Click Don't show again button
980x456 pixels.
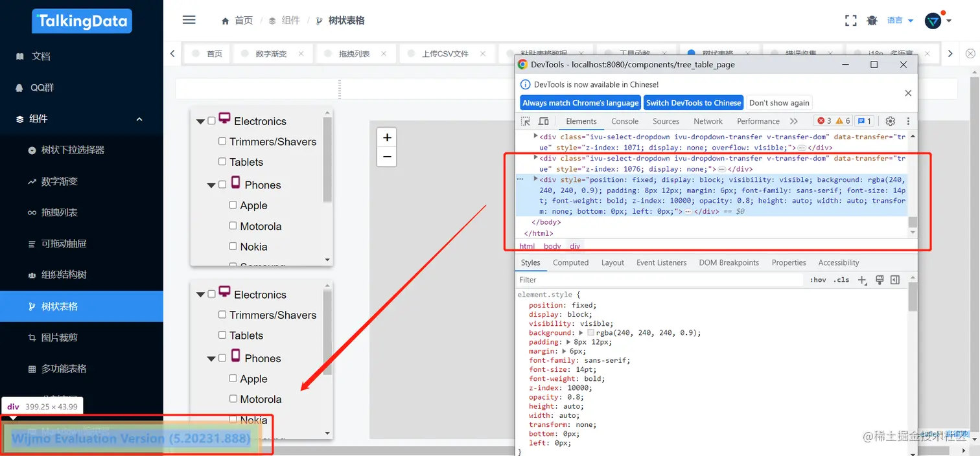pos(779,102)
